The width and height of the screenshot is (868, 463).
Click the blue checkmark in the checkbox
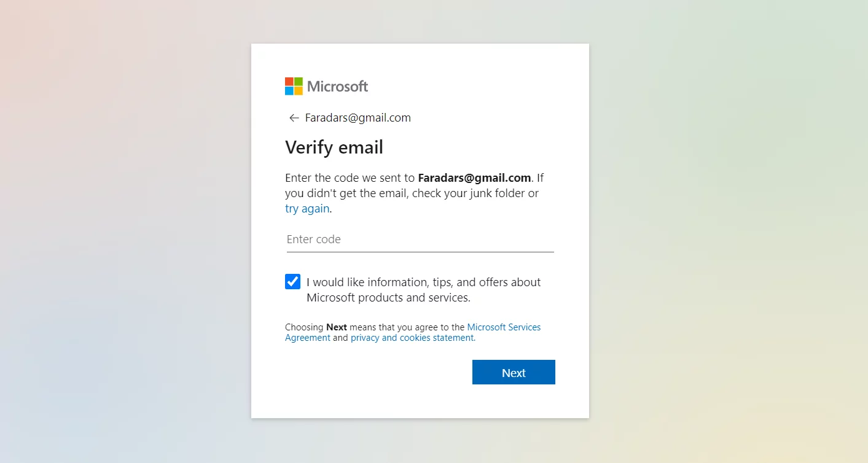[293, 282]
